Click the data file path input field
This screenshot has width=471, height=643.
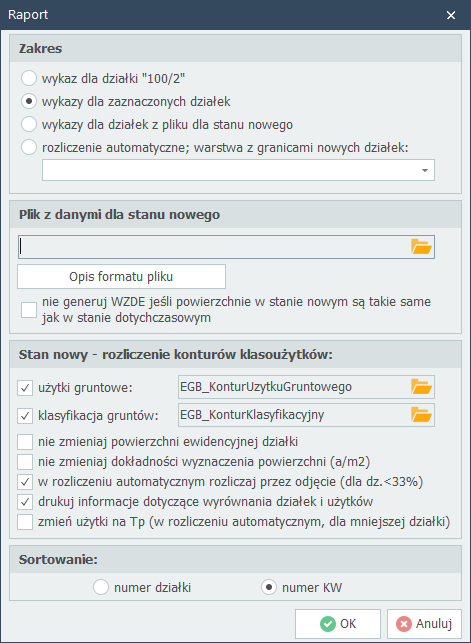[x=213, y=247]
